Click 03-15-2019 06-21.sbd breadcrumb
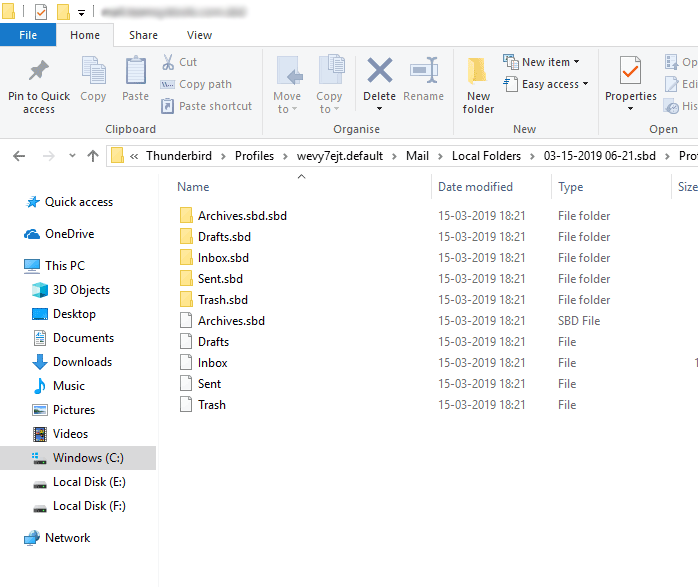 point(599,156)
